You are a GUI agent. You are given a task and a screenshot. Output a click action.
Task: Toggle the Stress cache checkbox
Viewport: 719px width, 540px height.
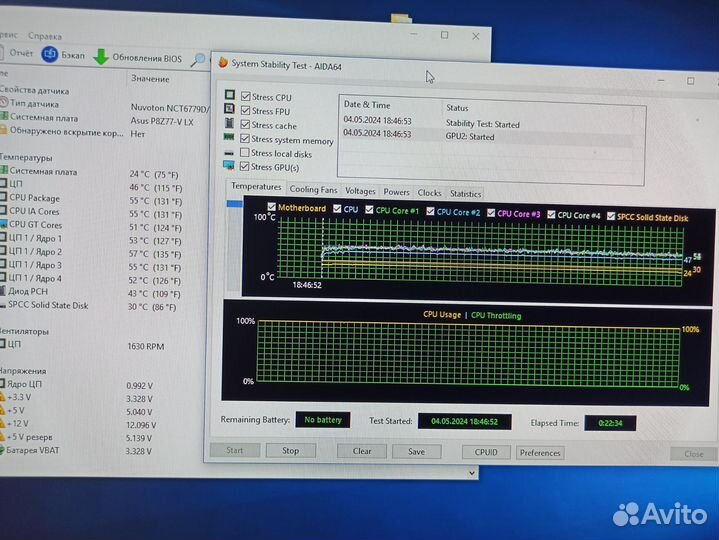click(245, 124)
